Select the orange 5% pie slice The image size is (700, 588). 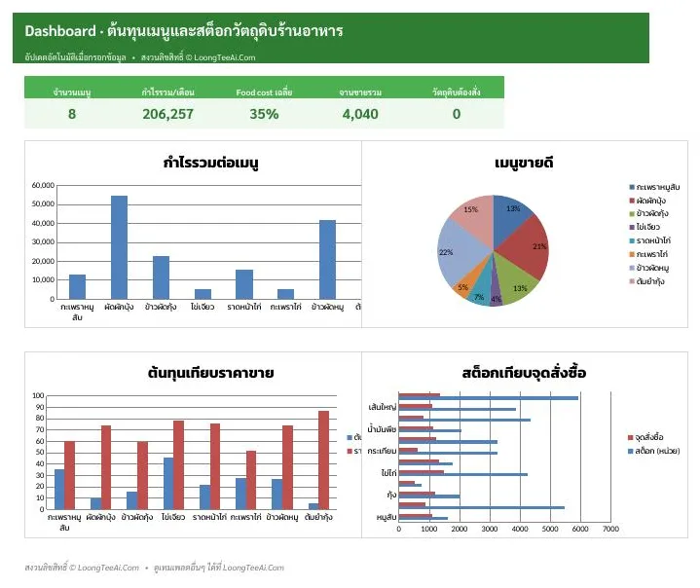(x=468, y=283)
